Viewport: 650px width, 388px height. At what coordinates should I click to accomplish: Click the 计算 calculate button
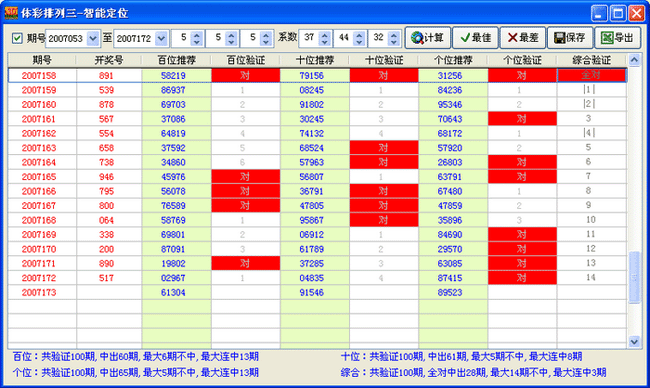point(427,38)
